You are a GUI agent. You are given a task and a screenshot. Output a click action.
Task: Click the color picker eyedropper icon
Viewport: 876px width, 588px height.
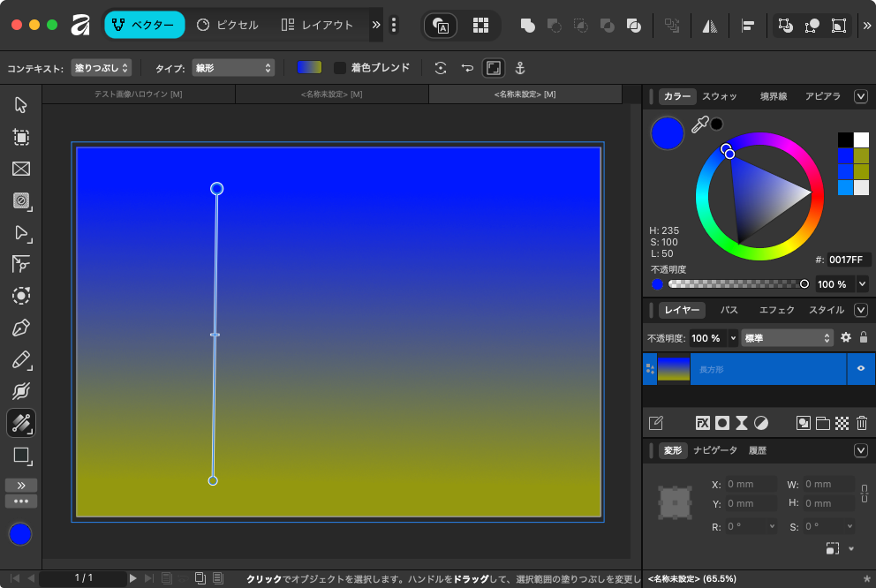699,125
